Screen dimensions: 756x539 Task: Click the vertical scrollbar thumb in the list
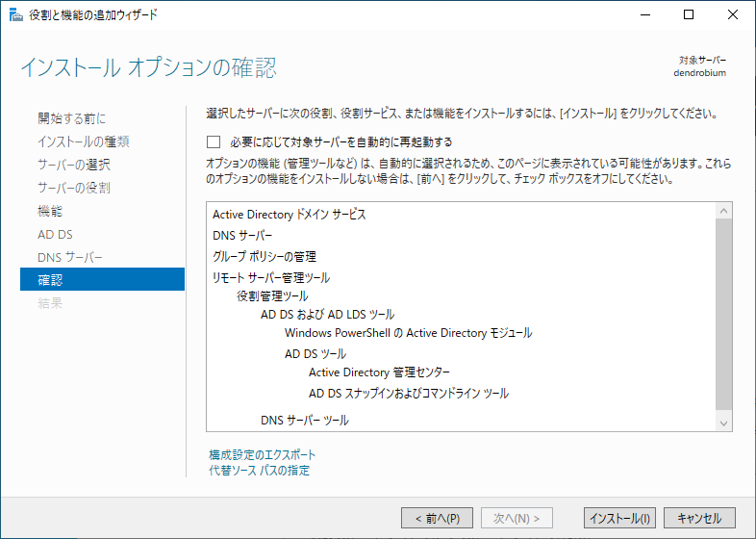pos(723,314)
